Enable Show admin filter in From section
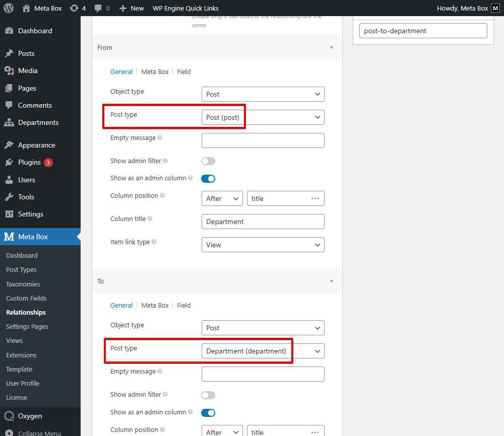 [x=208, y=161]
